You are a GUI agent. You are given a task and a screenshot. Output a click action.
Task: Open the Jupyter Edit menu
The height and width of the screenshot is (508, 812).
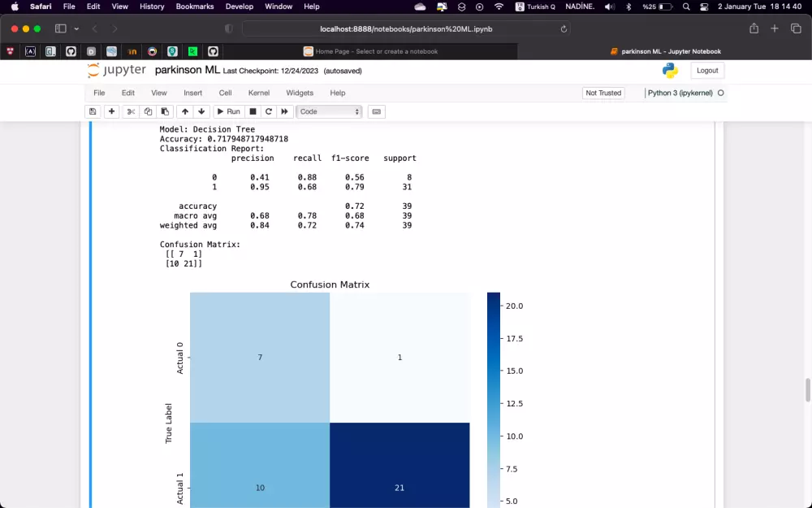[128, 93]
